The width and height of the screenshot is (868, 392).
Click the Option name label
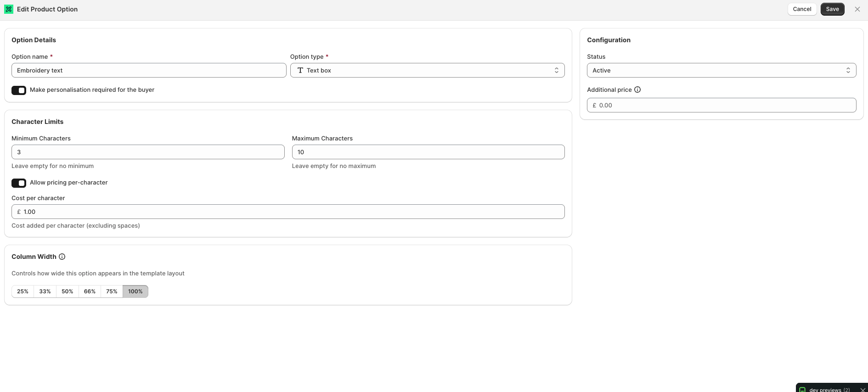(29, 56)
